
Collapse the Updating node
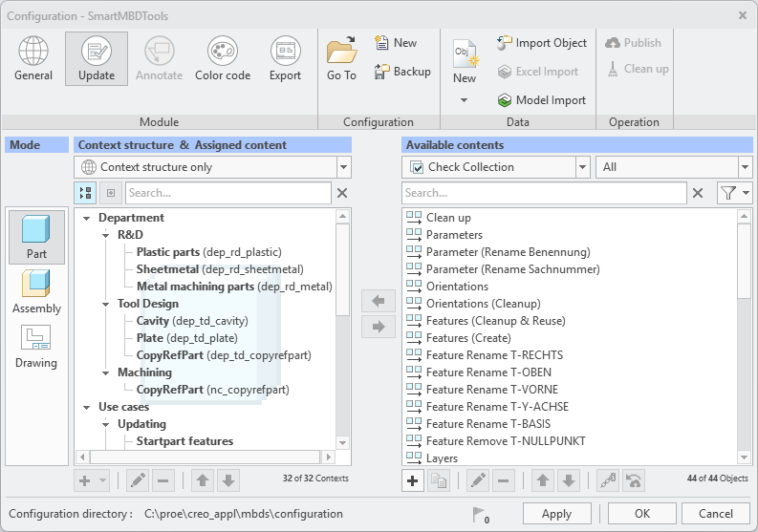tap(105, 425)
